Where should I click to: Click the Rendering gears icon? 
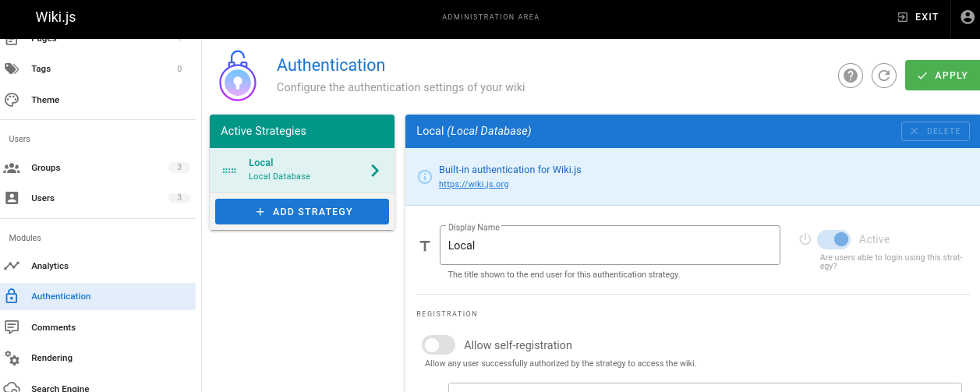click(12, 358)
